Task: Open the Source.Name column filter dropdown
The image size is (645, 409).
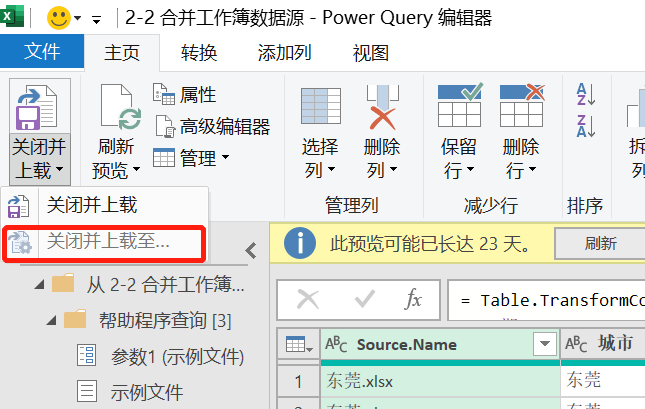Action: pyautogui.click(x=545, y=344)
